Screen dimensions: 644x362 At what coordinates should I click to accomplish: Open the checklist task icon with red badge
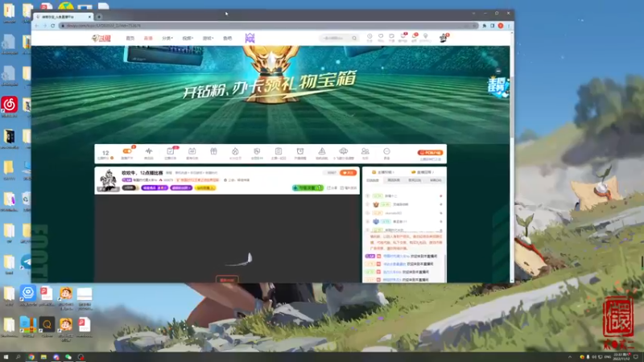tap(171, 153)
